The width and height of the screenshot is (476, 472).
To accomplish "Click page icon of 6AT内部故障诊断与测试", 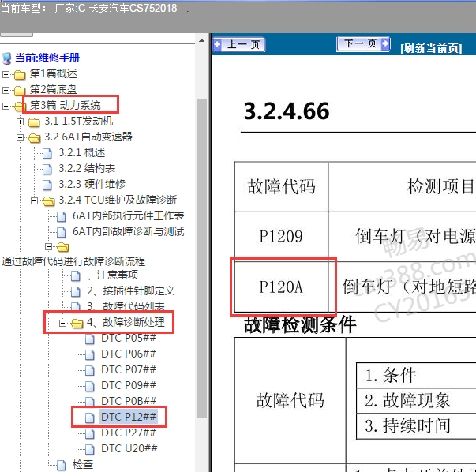I will pyautogui.click(x=62, y=232).
